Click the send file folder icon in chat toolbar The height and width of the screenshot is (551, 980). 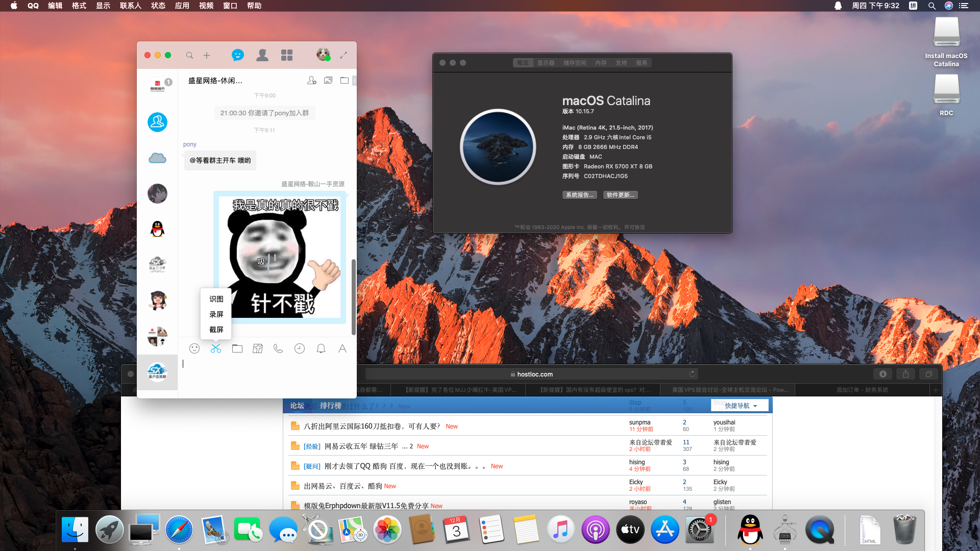[237, 348]
